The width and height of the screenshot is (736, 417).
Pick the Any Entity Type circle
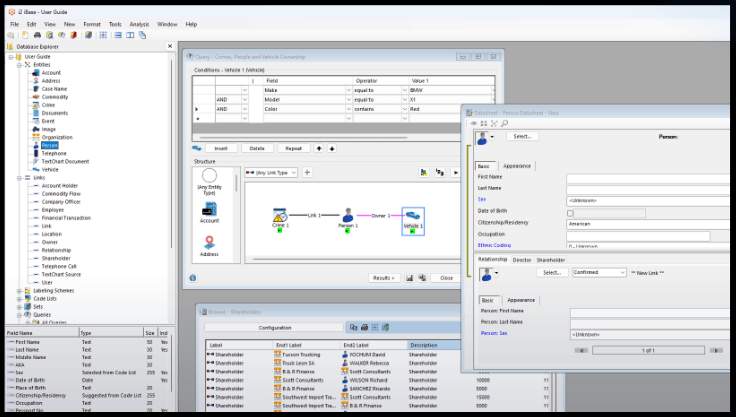[209, 176]
